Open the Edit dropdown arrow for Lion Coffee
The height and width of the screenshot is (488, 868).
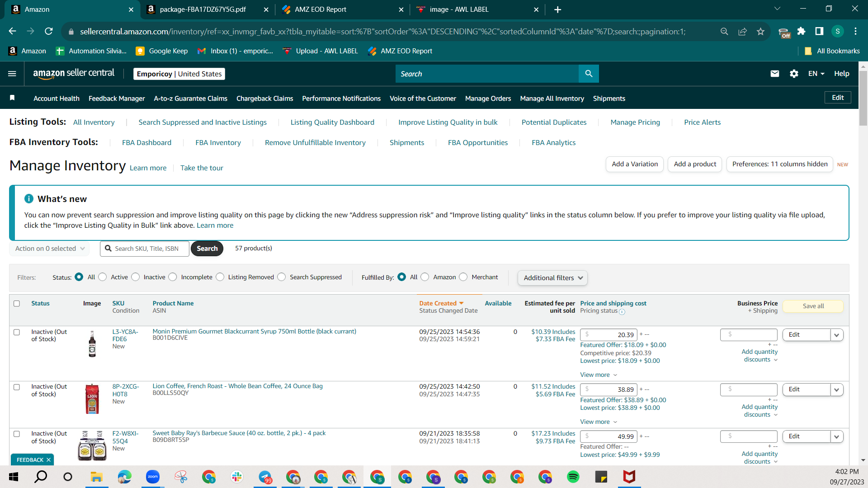pyautogui.click(x=837, y=389)
